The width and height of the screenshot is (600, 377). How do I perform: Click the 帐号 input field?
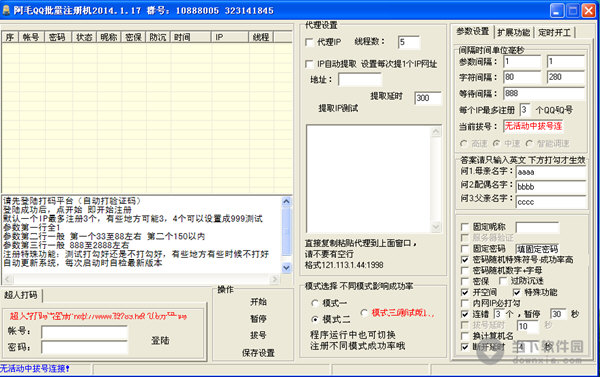coord(84,332)
